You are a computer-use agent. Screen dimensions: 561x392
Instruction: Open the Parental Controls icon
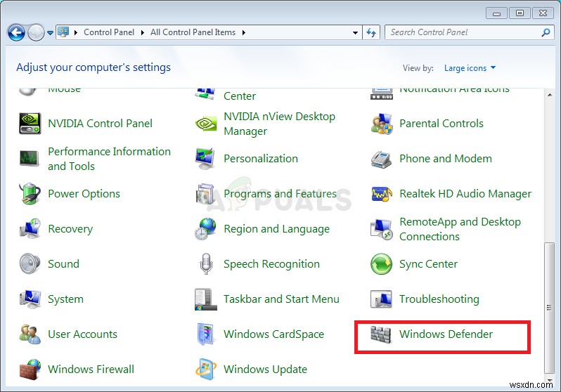coord(382,124)
